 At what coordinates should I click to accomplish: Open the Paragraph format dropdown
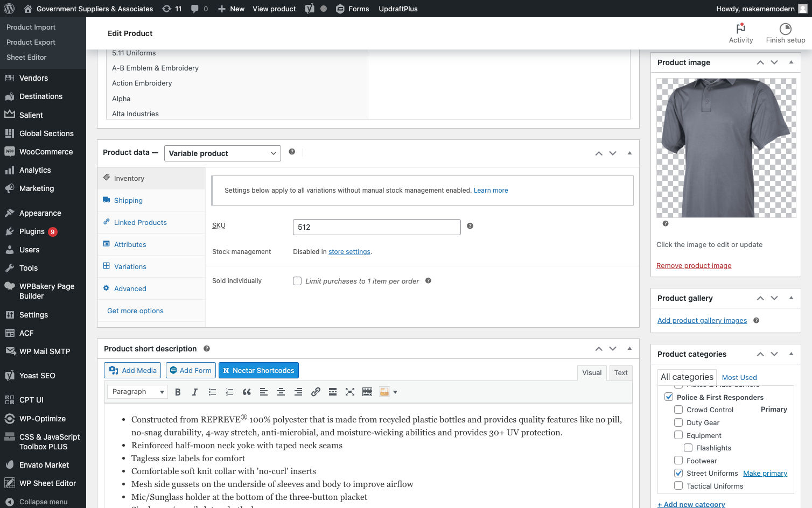tap(137, 392)
